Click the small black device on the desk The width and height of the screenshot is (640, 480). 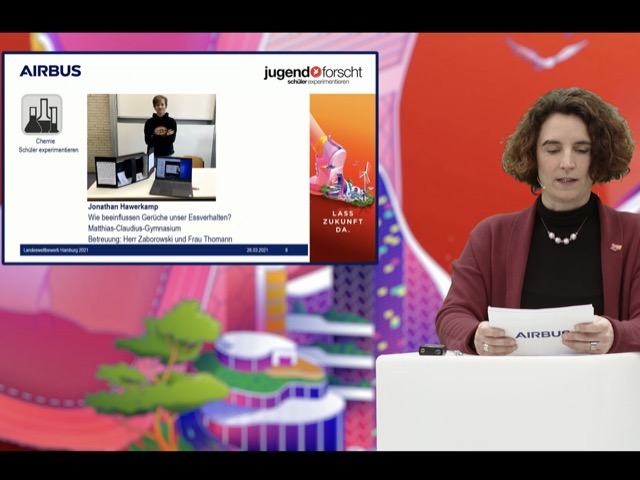[x=432, y=349]
